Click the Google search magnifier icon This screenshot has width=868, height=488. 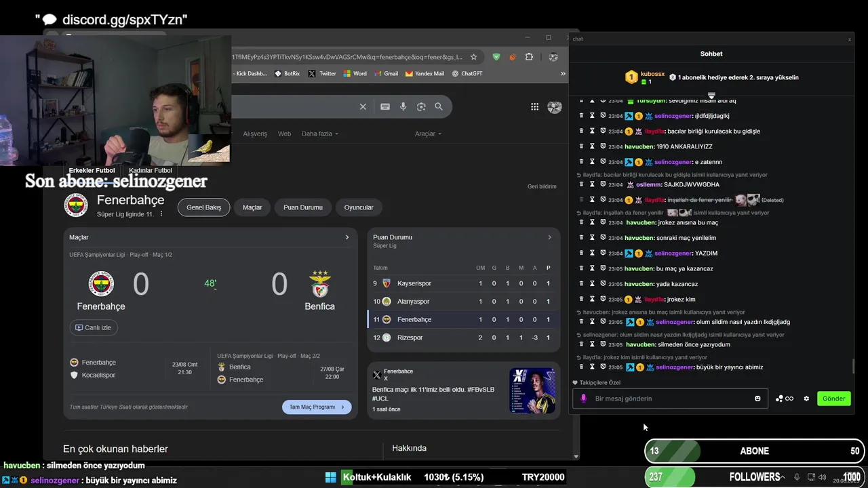pos(439,106)
